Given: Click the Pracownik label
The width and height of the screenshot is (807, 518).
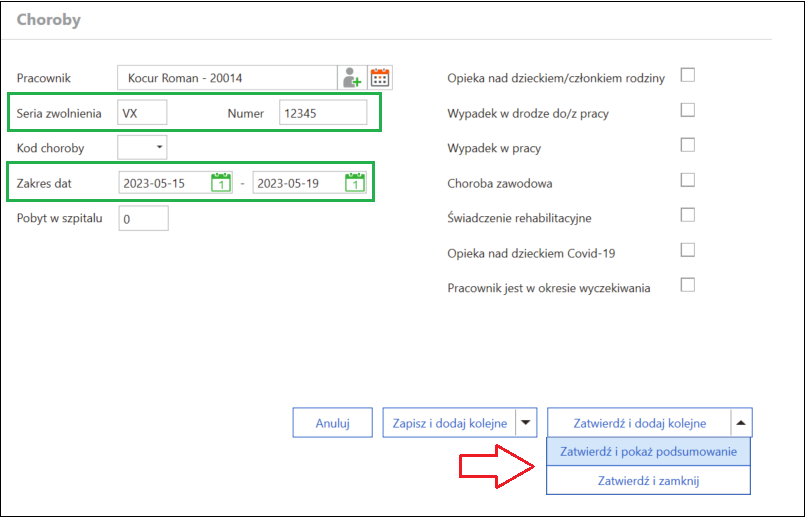Looking at the screenshot, I should 44,78.
